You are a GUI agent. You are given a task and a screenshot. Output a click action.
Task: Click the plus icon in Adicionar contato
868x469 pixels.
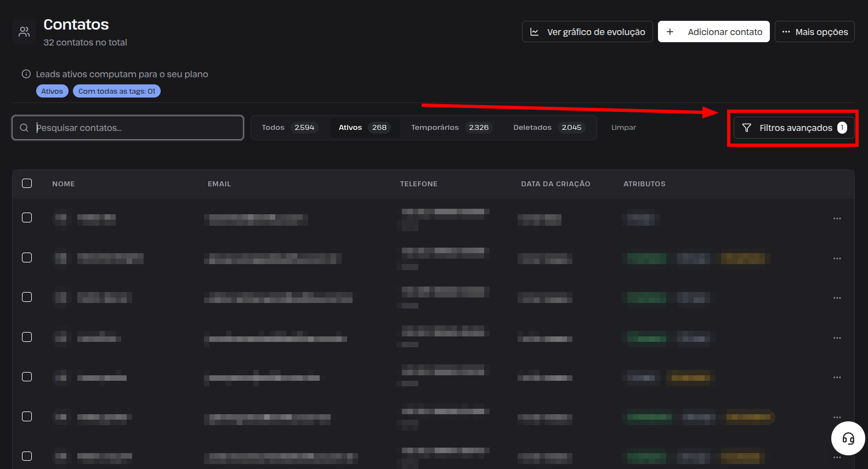(x=670, y=32)
